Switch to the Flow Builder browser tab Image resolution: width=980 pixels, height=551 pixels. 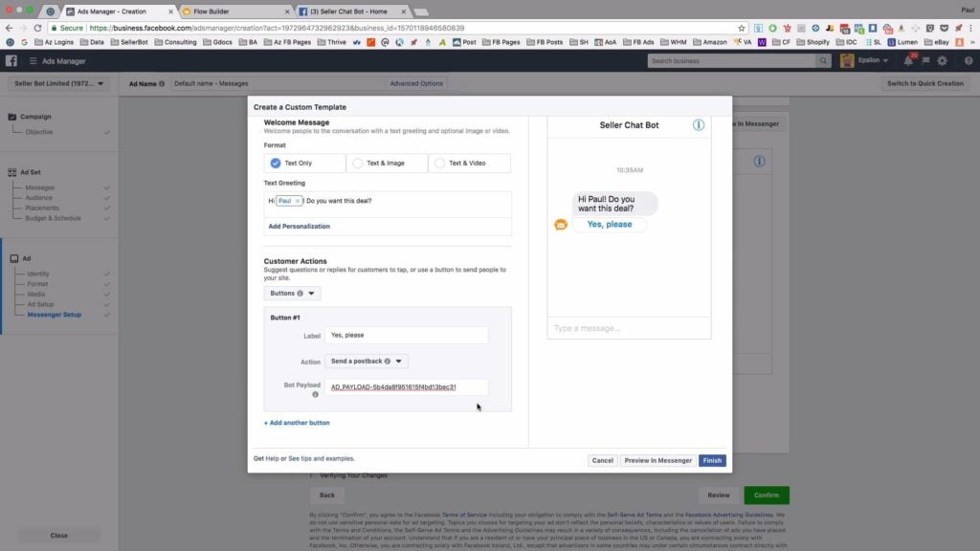[236, 11]
